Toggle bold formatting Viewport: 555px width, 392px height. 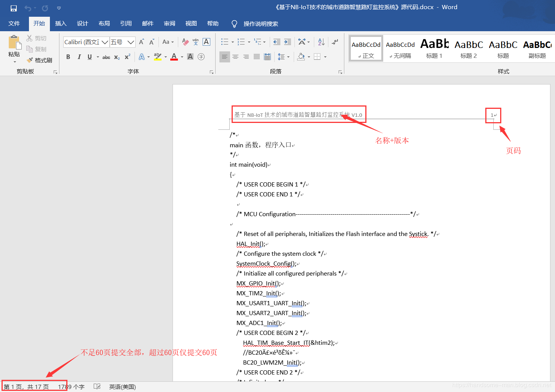click(68, 57)
